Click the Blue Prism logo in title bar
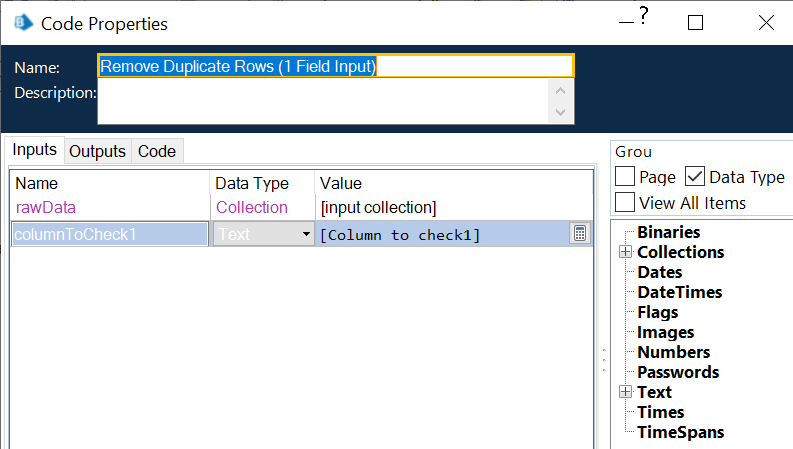Screen dimensions: 793x449 point(19,22)
